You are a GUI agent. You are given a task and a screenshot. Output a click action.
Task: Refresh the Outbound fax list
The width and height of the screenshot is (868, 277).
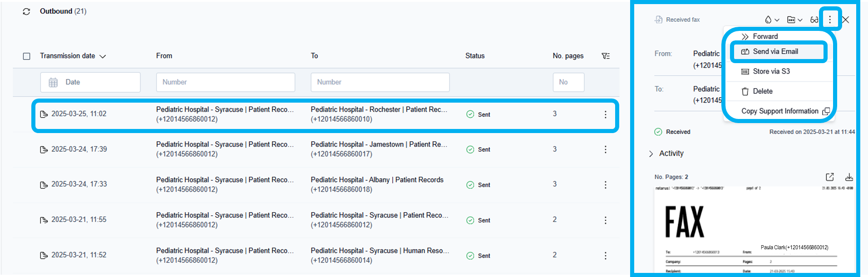click(26, 11)
